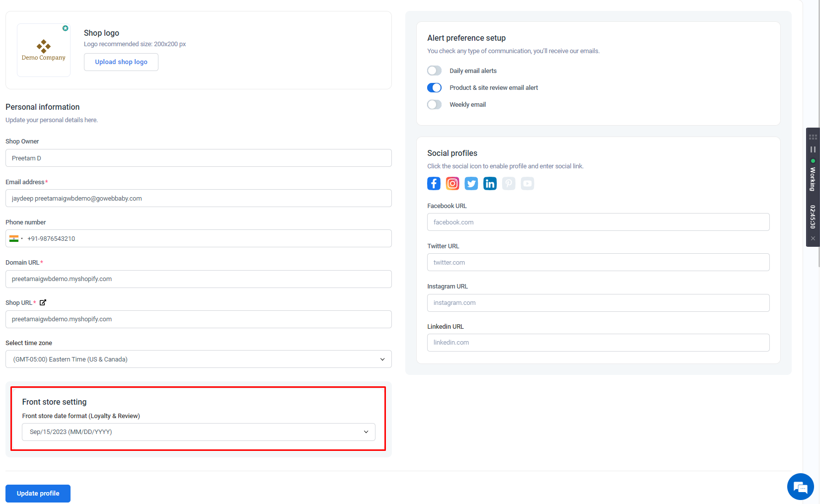The height and width of the screenshot is (504, 820).
Task: Click the green plus badge on the logo
Action: (65, 28)
